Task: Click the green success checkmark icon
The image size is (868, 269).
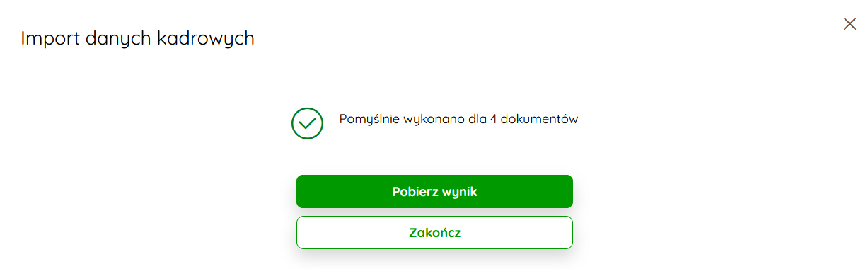Action: (307, 123)
